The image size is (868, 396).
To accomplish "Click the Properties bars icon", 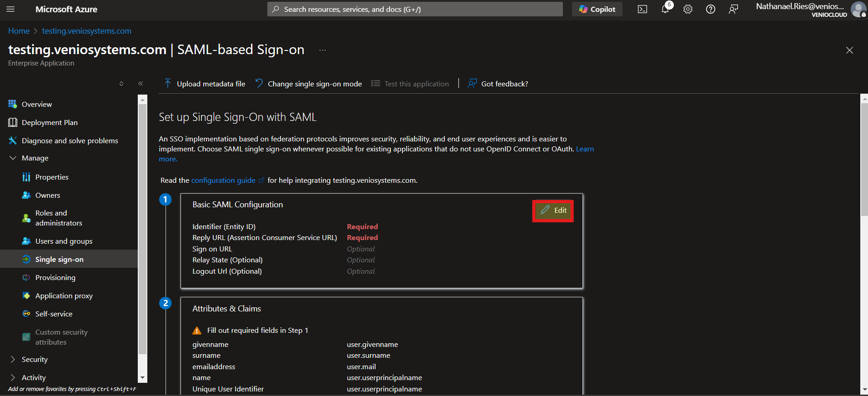I will point(26,177).
